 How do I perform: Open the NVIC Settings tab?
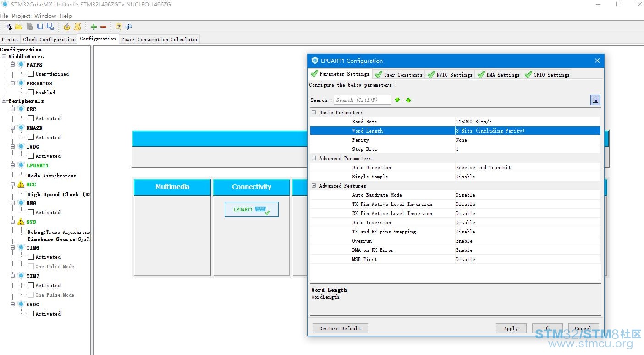click(x=450, y=74)
